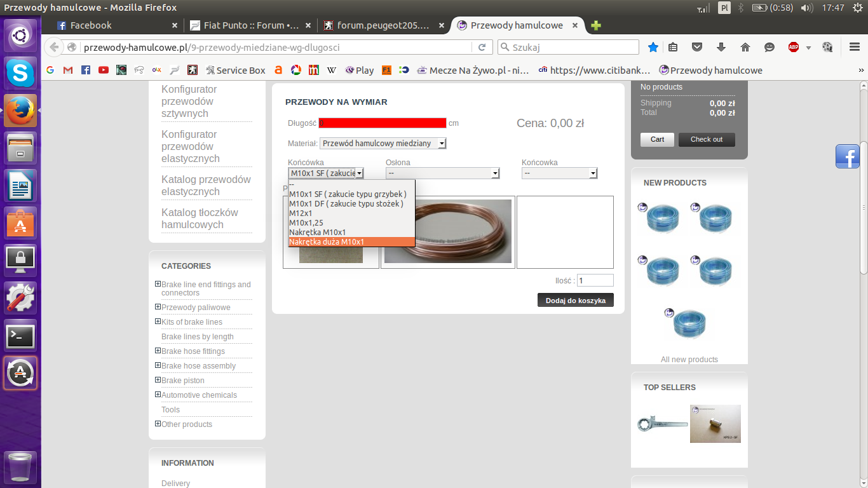The image size is (868, 488).
Task: Open the Osłona dropdown
Action: coord(442,173)
